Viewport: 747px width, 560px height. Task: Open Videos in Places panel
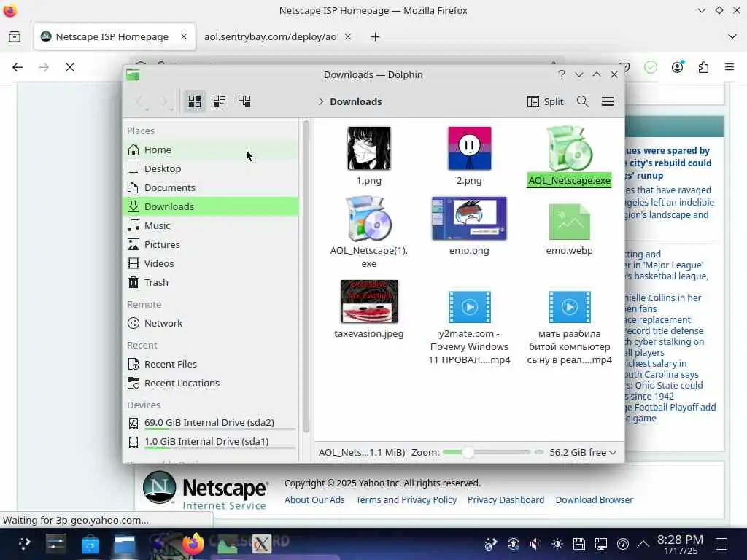pyautogui.click(x=211, y=263)
